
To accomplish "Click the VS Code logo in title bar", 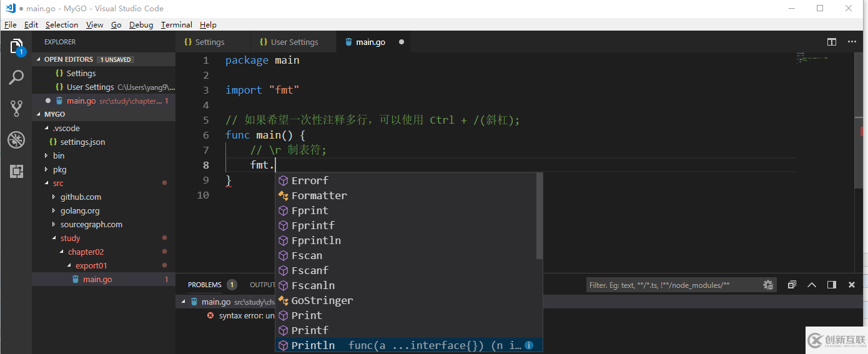I will 10,8.
